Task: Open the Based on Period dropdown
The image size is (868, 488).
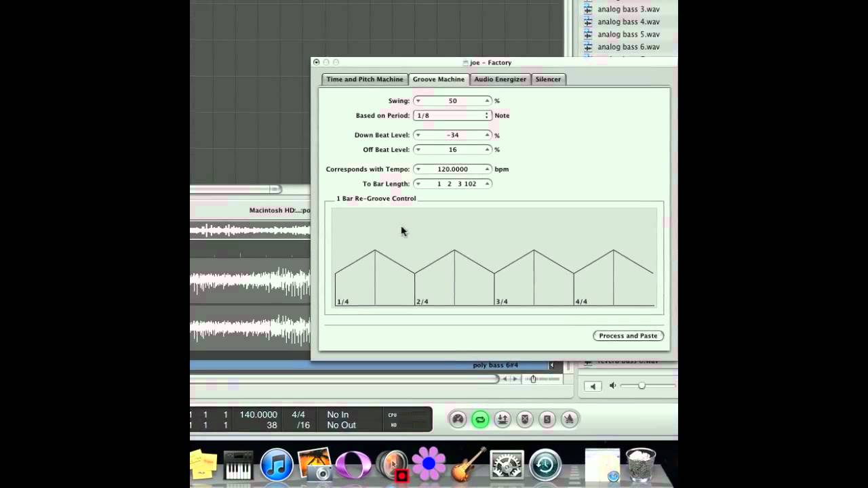Action: [452, 115]
